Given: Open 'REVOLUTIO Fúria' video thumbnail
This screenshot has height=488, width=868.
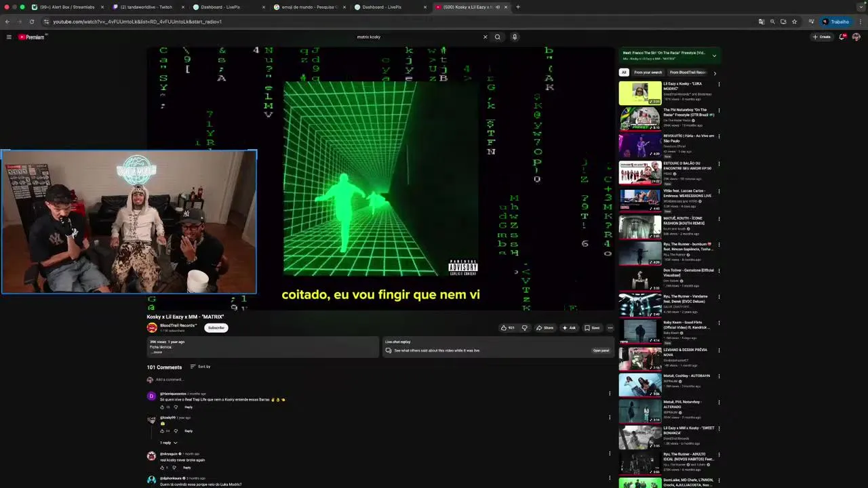Looking at the screenshot, I should tap(639, 145).
